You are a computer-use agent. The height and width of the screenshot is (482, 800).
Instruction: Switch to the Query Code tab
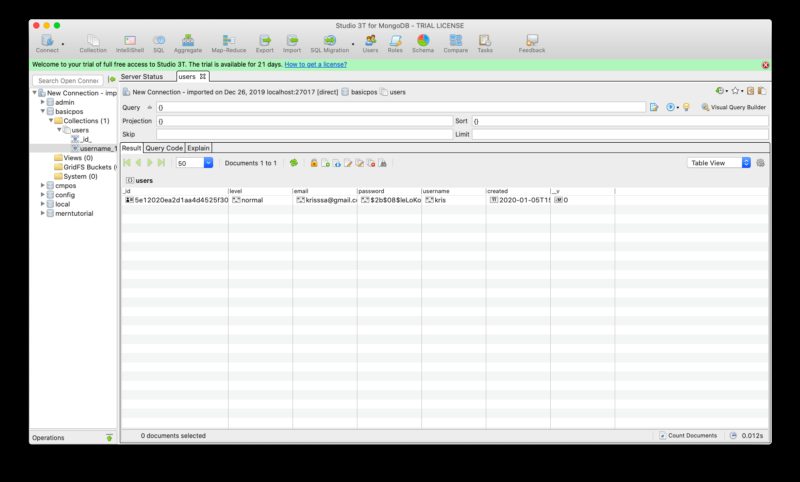[164, 148]
